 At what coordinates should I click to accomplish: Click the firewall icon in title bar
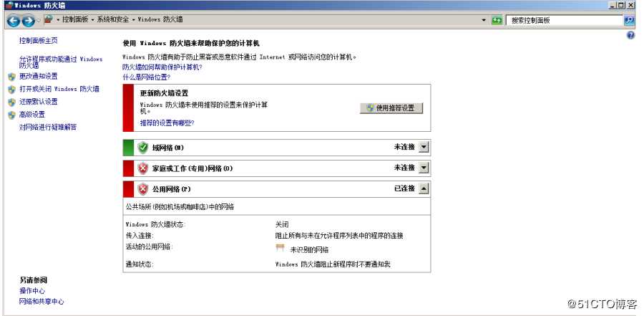tap(9, 5)
